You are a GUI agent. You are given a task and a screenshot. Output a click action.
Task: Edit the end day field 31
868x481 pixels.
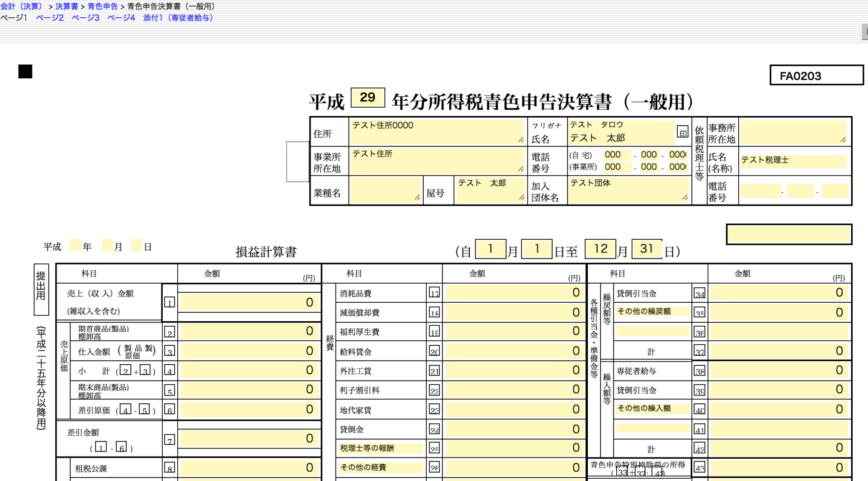click(647, 249)
